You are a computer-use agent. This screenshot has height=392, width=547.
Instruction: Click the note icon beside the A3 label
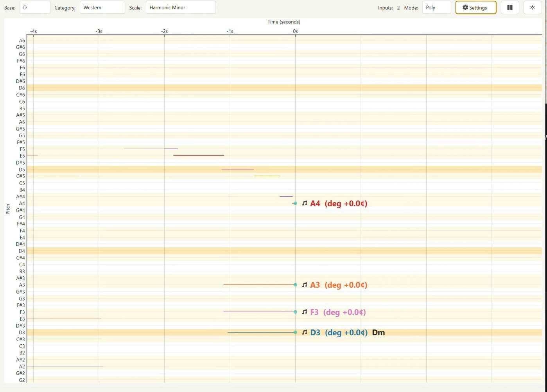[x=305, y=285]
